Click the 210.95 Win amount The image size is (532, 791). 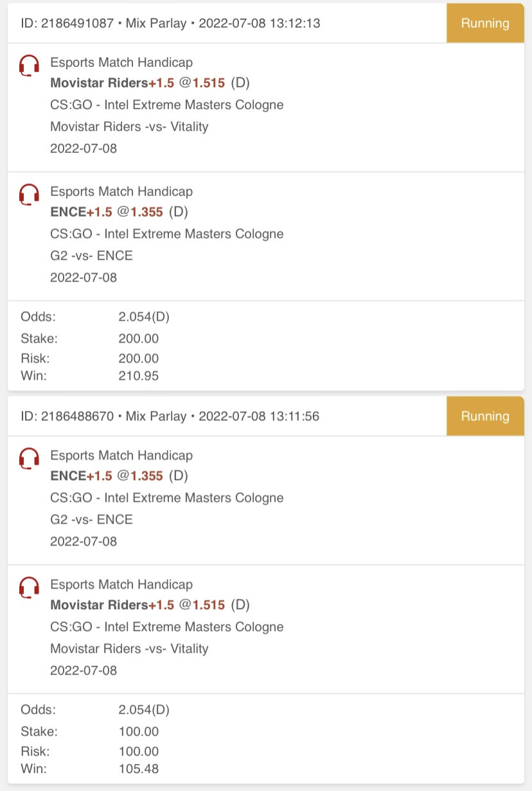tap(139, 376)
